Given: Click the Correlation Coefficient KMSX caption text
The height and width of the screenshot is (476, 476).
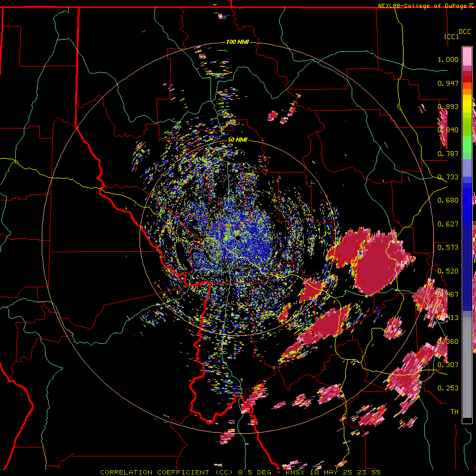Looking at the screenshot, I should [x=240, y=472].
